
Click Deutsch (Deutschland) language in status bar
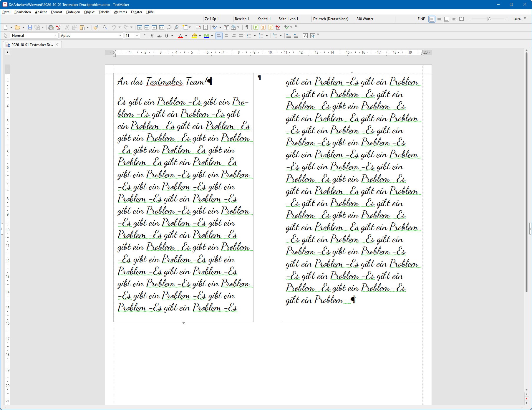pos(331,19)
